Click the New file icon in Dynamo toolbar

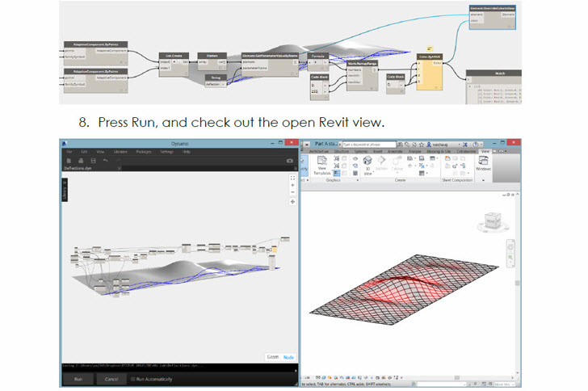(69, 161)
